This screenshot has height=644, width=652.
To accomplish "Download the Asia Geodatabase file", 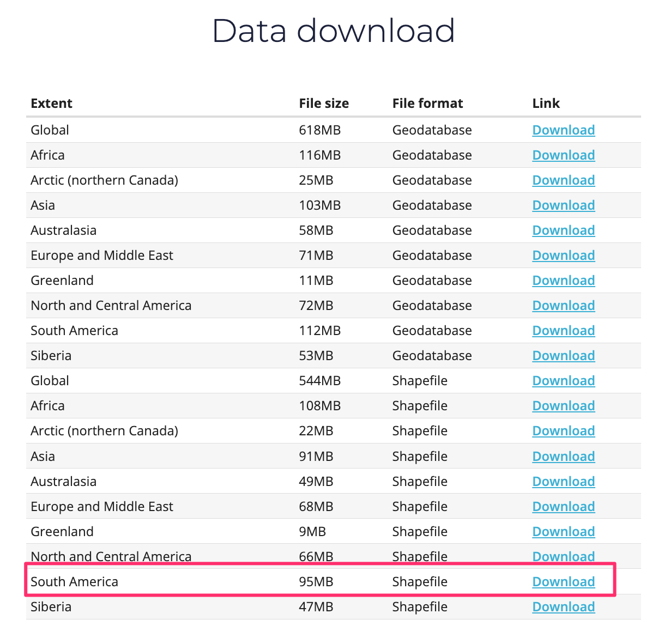I will point(563,205).
